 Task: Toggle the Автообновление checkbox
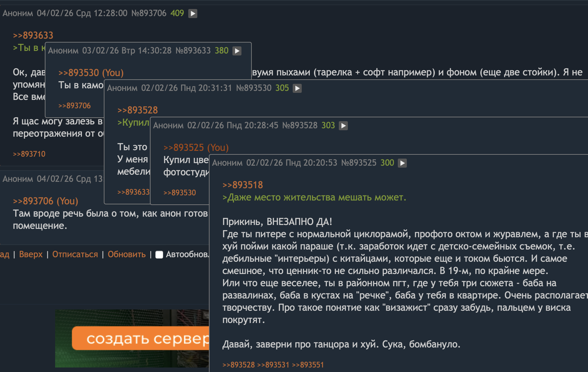pos(159,255)
